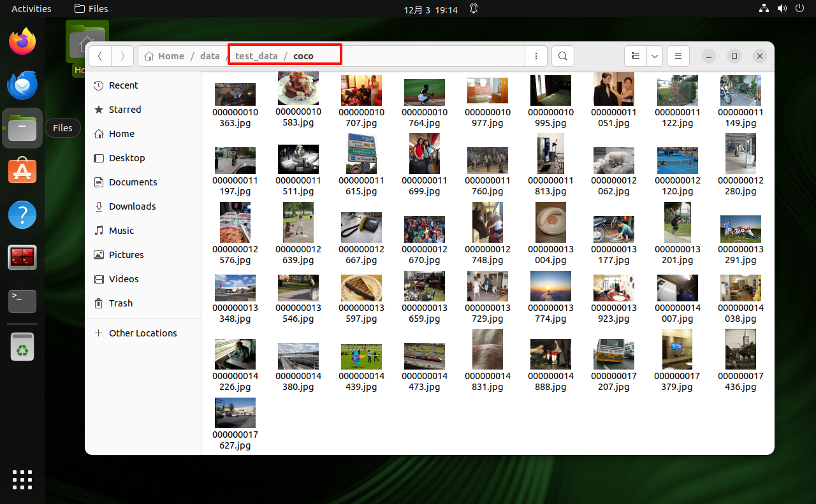Open the Trash icon in the dock
Screen dimensions: 816x504
(x=22, y=348)
